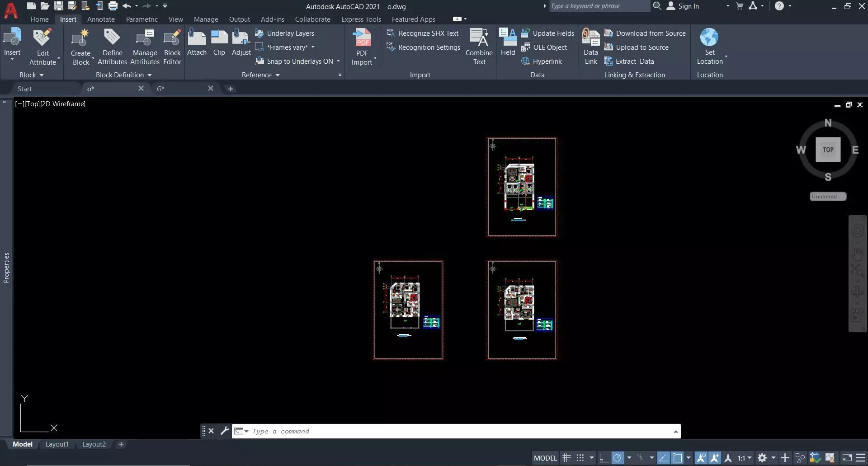
Task: Click the Update Fields button
Action: [x=547, y=33]
